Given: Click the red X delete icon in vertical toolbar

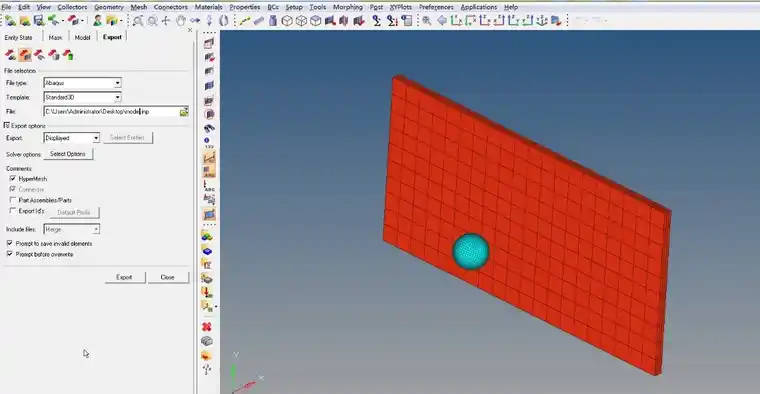Looking at the screenshot, I should (207, 327).
